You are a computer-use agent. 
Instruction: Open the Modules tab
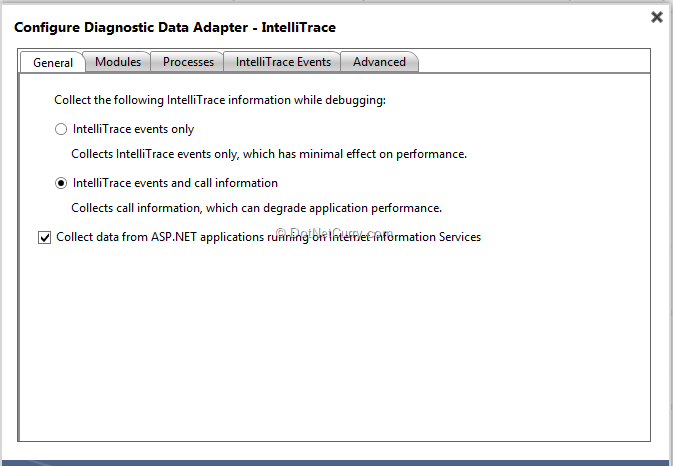(118, 62)
